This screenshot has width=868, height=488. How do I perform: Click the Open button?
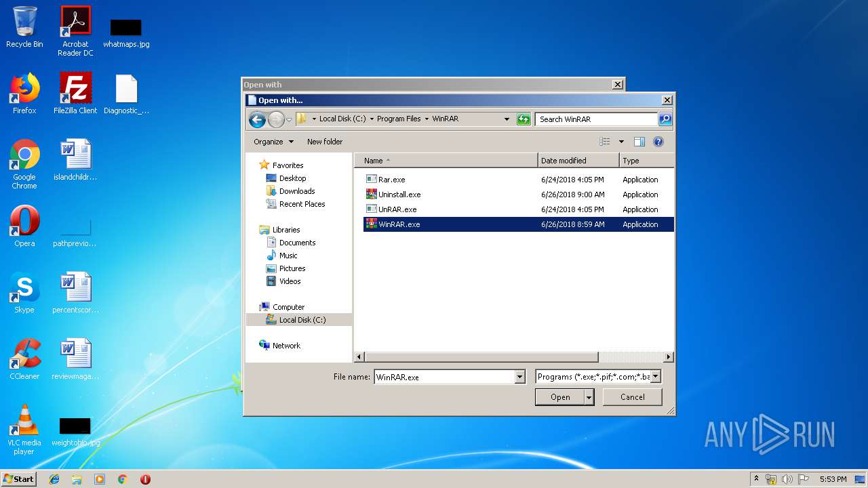[x=559, y=397]
